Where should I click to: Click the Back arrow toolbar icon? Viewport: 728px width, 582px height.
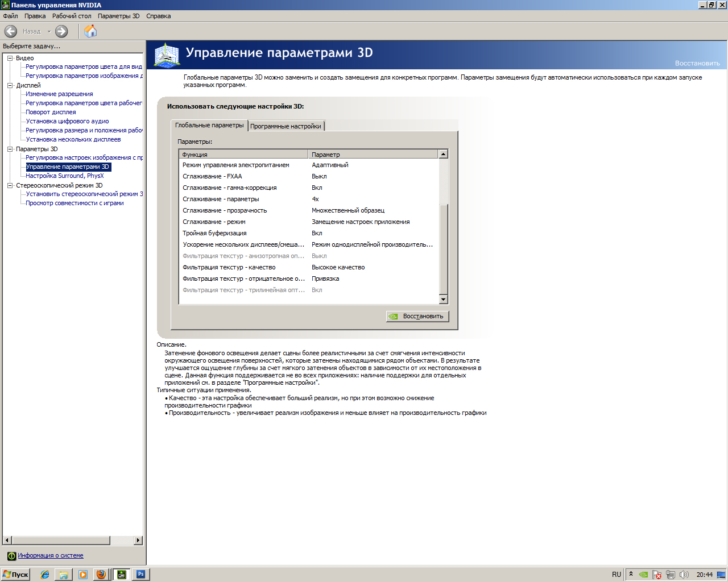click(x=11, y=31)
